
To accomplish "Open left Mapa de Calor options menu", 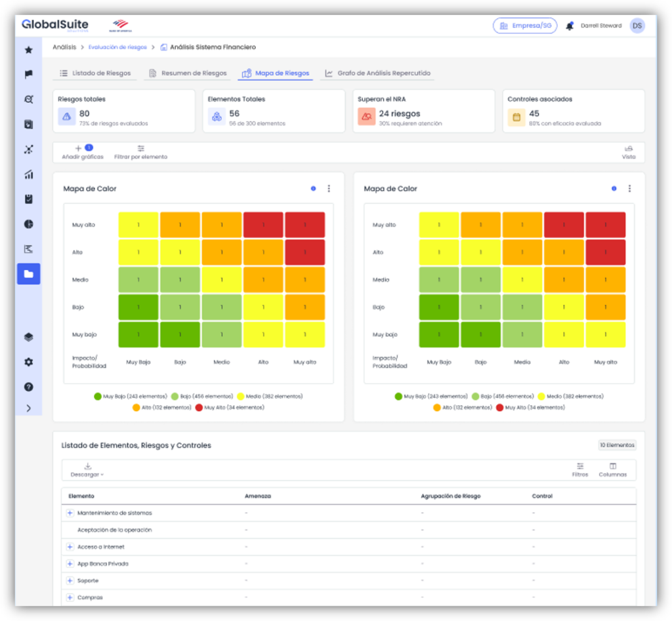I will pyautogui.click(x=329, y=189).
